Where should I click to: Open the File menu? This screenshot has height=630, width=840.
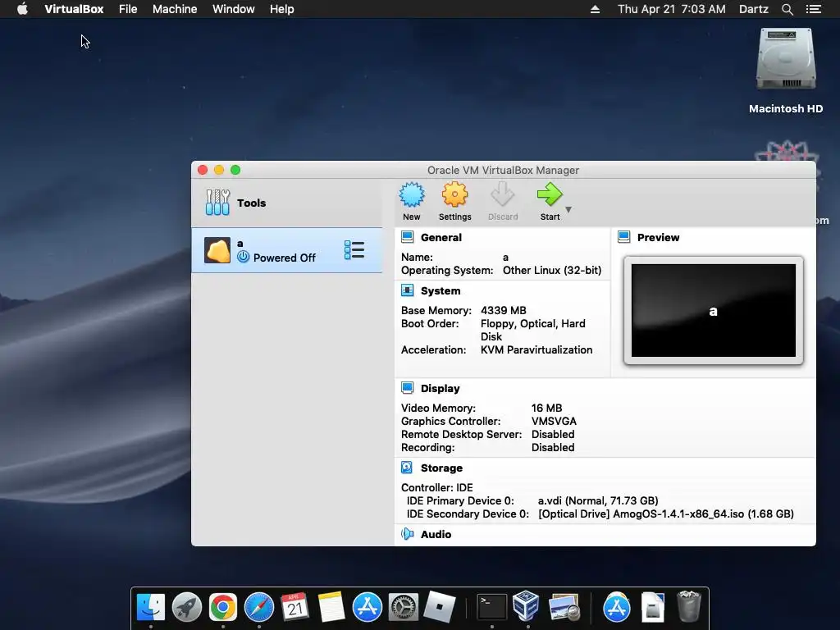pyautogui.click(x=128, y=9)
